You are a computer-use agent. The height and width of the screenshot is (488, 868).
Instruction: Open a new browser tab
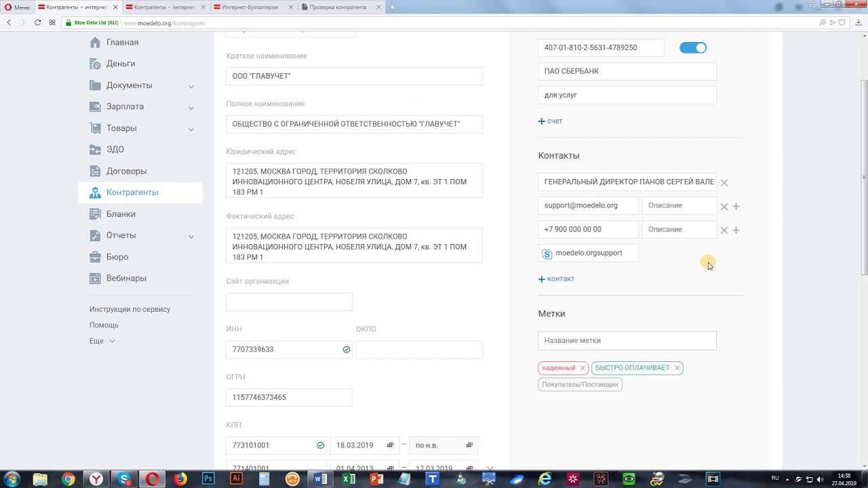[x=392, y=7]
